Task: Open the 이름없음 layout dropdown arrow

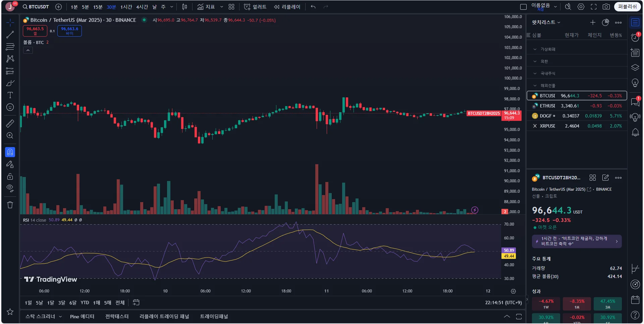Action: tap(555, 7)
